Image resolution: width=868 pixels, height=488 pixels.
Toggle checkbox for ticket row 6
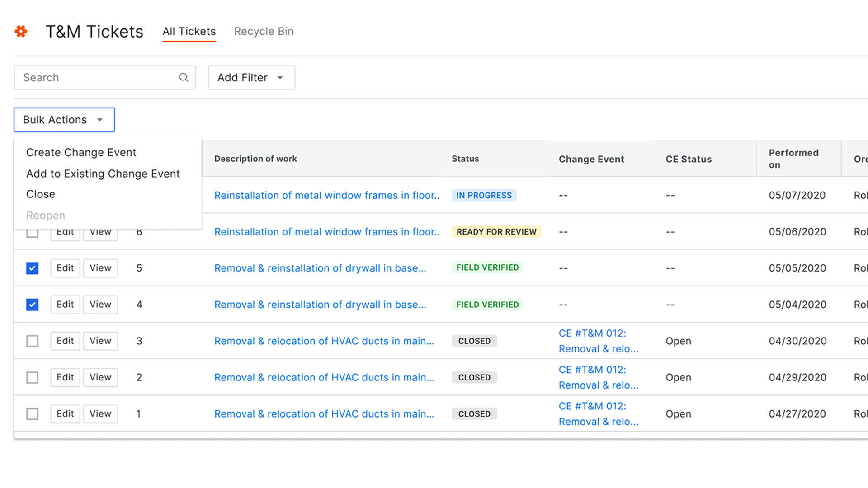[x=32, y=231]
